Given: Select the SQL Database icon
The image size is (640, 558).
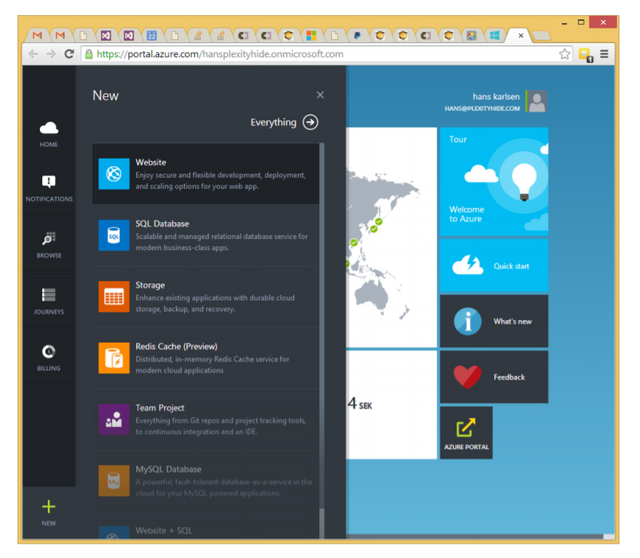Looking at the screenshot, I should click(x=114, y=235).
